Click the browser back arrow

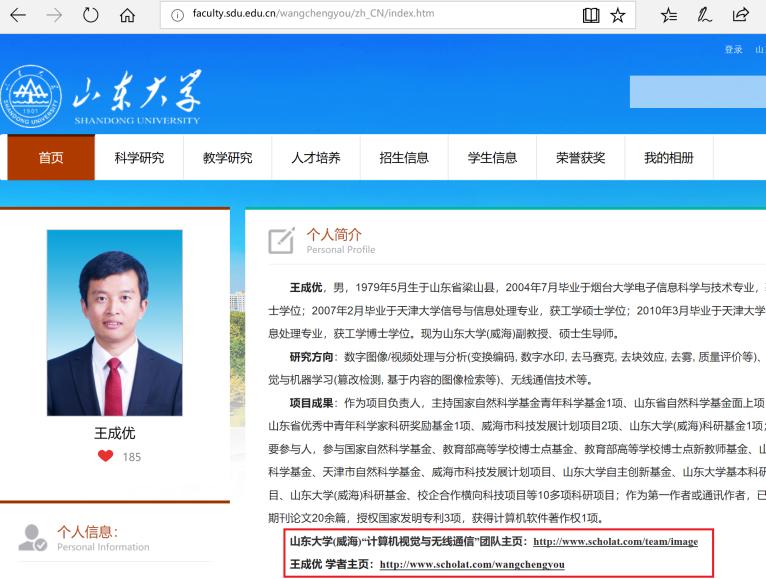(x=18, y=15)
